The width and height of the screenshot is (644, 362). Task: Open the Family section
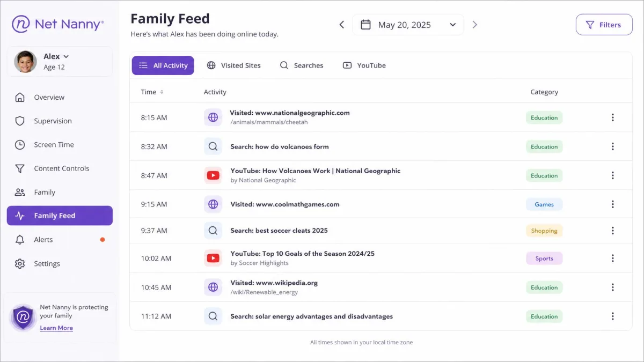60,192
